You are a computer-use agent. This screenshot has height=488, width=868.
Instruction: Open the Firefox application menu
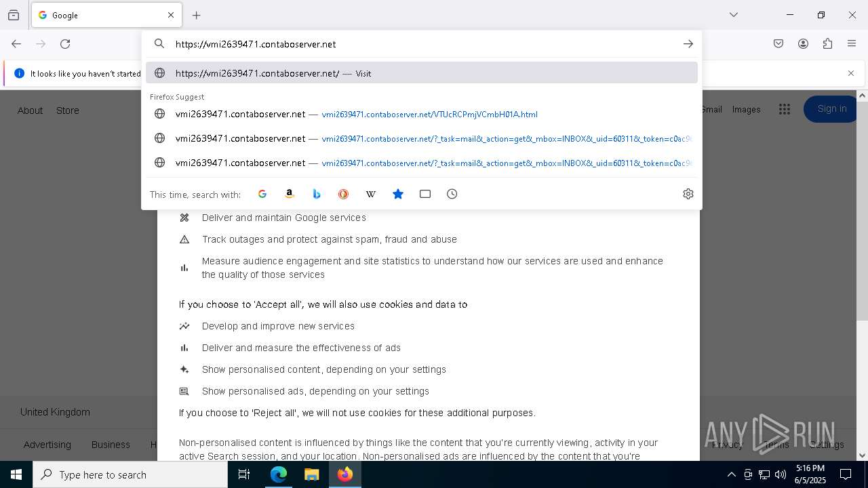click(x=852, y=44)
